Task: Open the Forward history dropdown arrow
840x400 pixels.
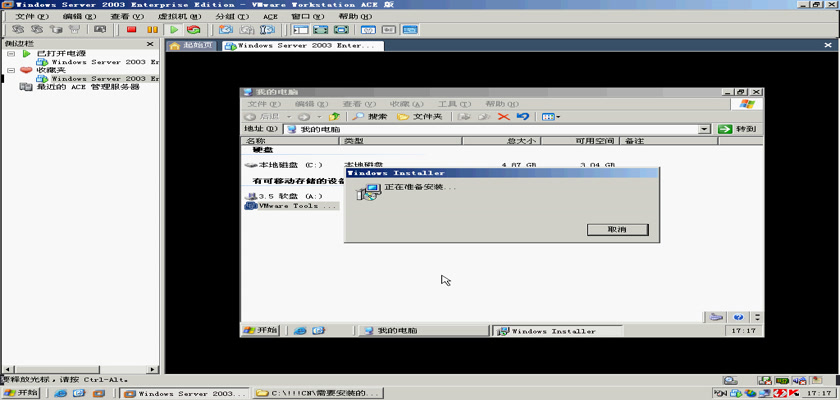Action: (319, 116)
